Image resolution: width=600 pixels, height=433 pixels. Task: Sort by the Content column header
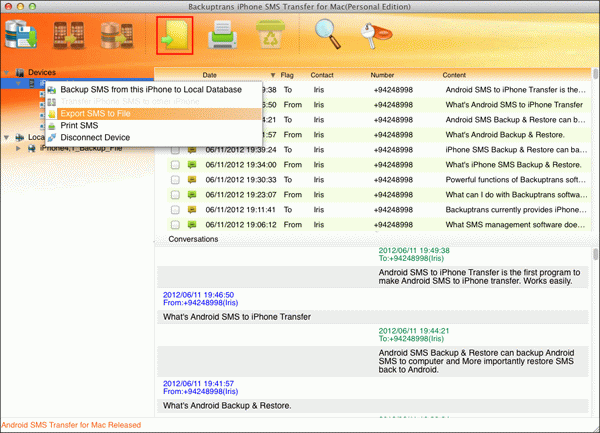(x=454, y=75)
